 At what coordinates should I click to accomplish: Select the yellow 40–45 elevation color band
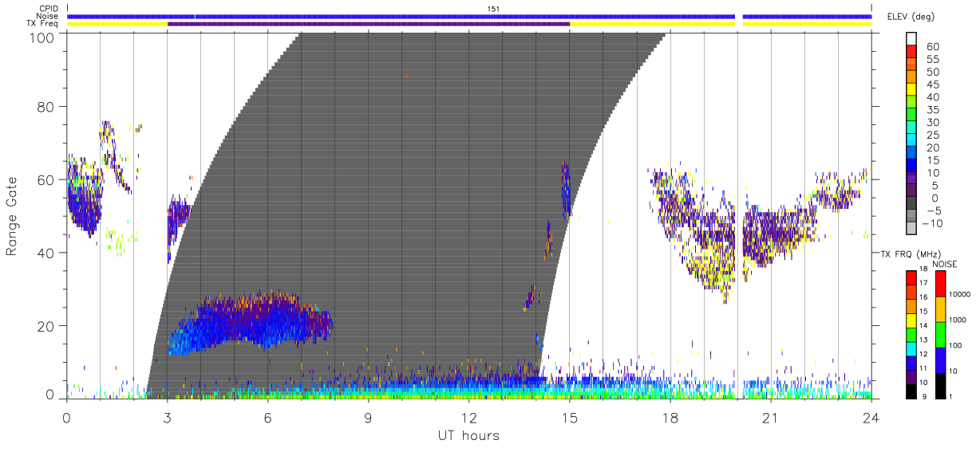click(912, 91)
